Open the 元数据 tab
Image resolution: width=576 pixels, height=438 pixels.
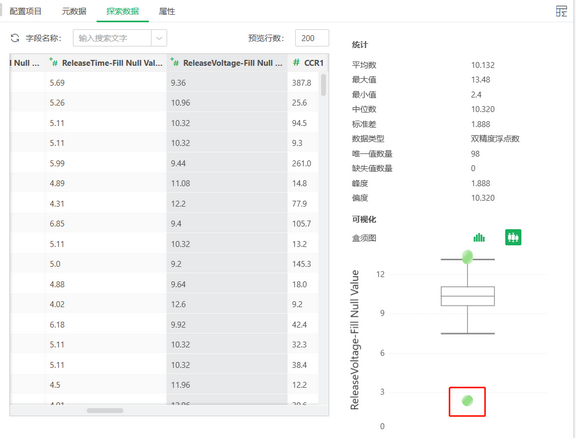pos(74,11)
